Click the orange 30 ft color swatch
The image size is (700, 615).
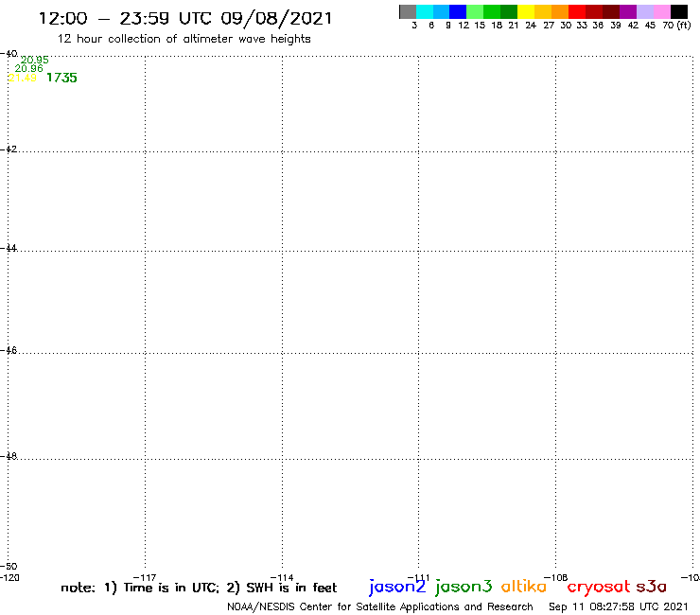tap(560, 11)
